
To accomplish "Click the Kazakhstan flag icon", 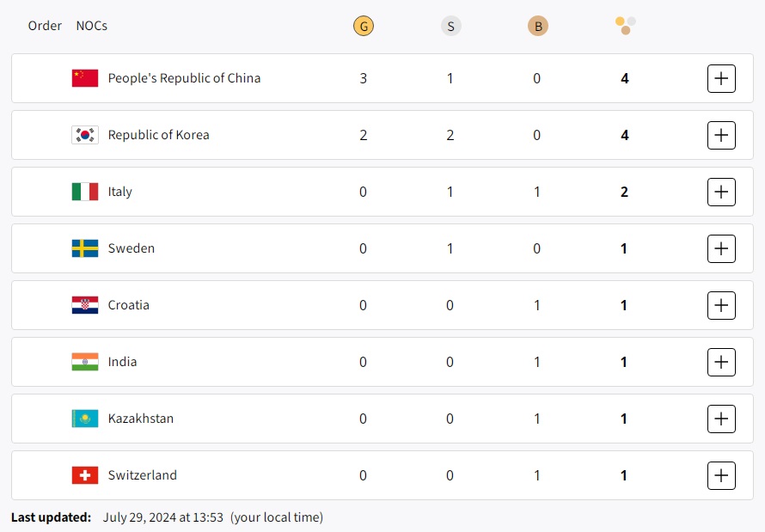I will tap(85, 419).
